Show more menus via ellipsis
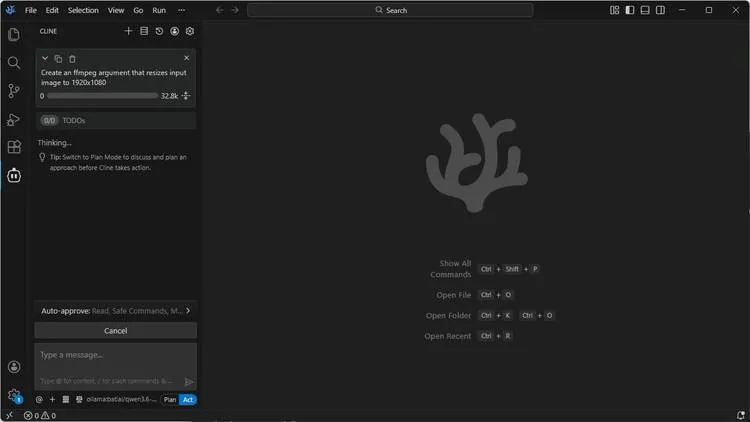 (181, 10)
